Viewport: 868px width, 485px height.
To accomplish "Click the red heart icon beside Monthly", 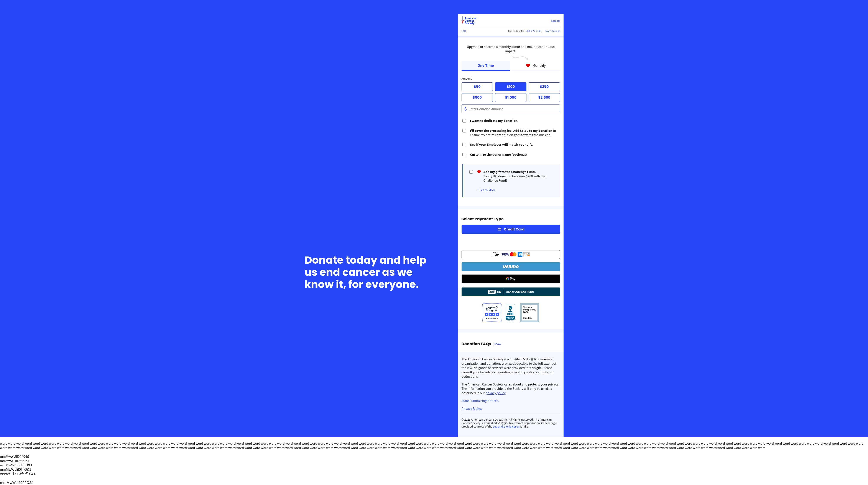I will [x=528, y=66].
